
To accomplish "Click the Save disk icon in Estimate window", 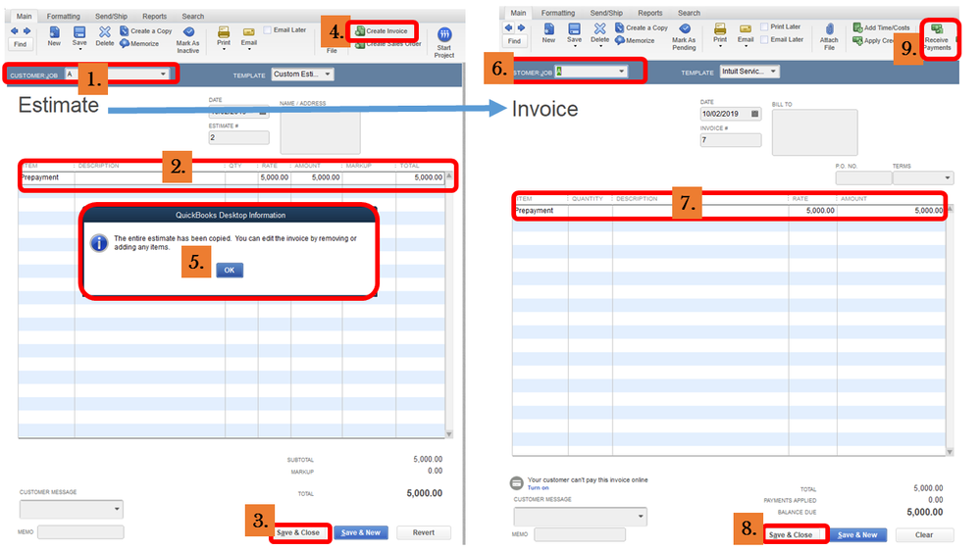I will coord(79,31).
